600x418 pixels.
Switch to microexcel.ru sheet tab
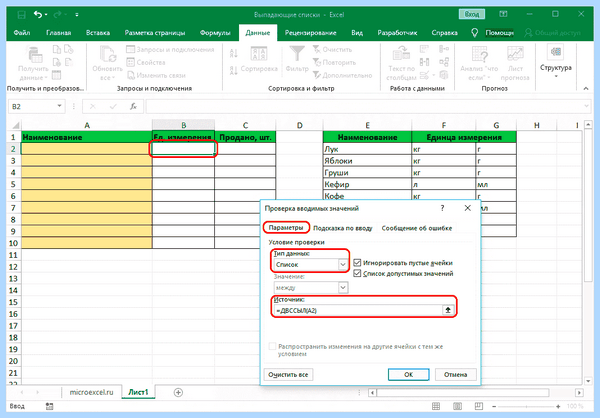(91, 392)
